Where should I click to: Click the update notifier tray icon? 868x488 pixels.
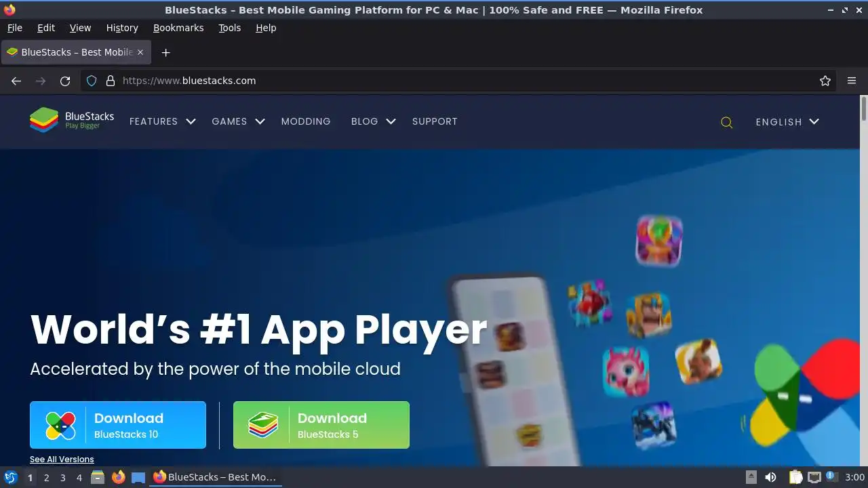[x=832, y=477]
